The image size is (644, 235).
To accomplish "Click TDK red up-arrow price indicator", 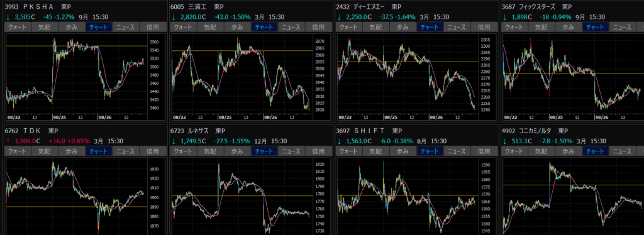I will pyautogui.click(x=8, y=141).
